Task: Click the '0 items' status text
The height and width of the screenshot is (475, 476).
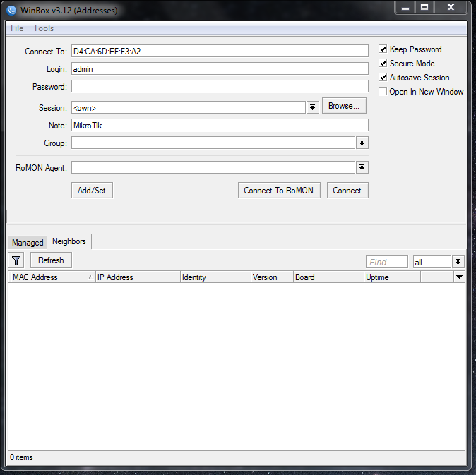Action: (x=21, y=457)
